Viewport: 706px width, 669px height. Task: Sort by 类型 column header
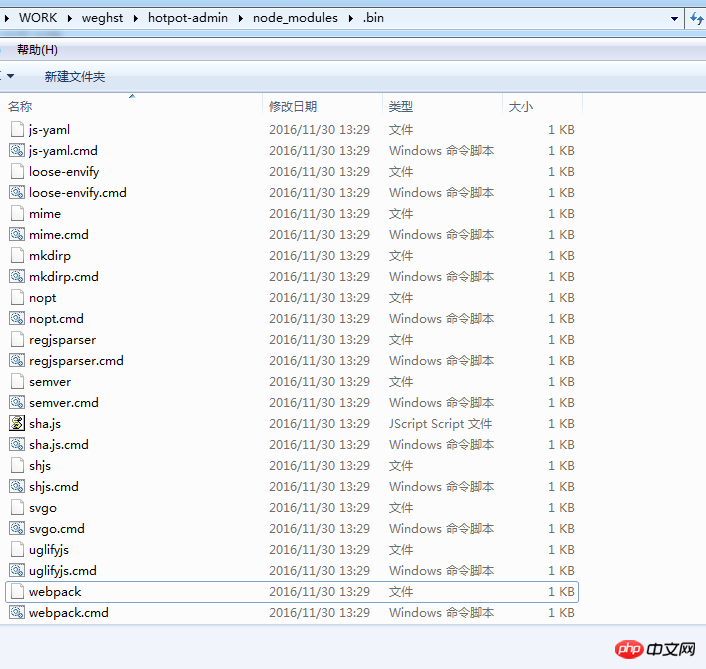(442, 106)
